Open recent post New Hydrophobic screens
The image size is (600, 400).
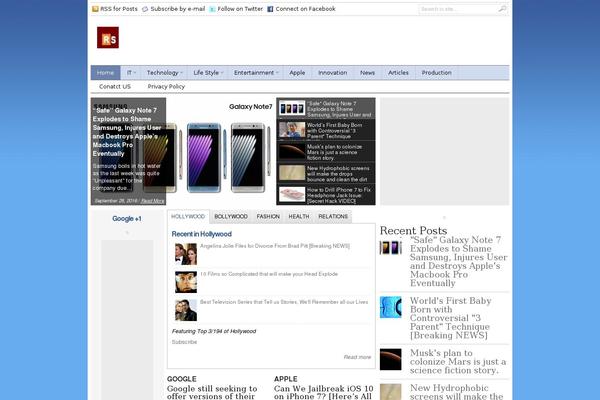click(x=456, y=392)
